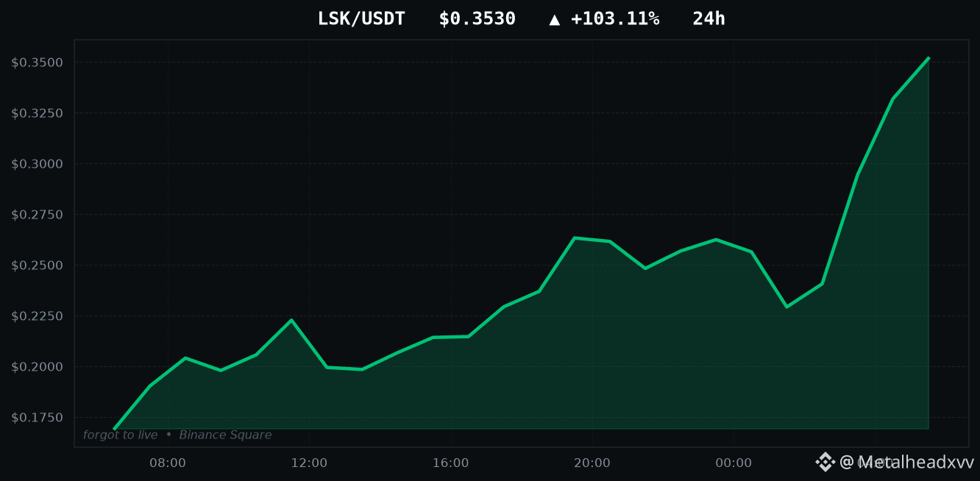This screenshot has width=980, height=481.
Task: Click the $0.2000 y-axis label
Action: click(38, 367)
